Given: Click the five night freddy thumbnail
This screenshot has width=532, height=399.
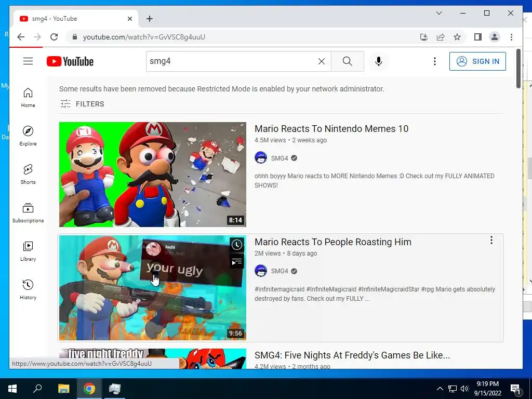Looking at the screenshot, I should [x=153, y=358].
